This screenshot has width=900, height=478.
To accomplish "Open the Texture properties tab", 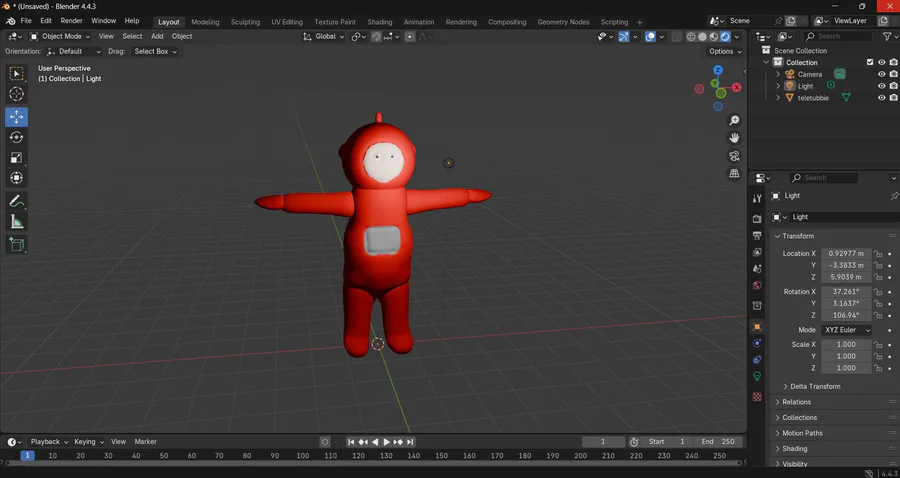I will (x=757, y=397).
